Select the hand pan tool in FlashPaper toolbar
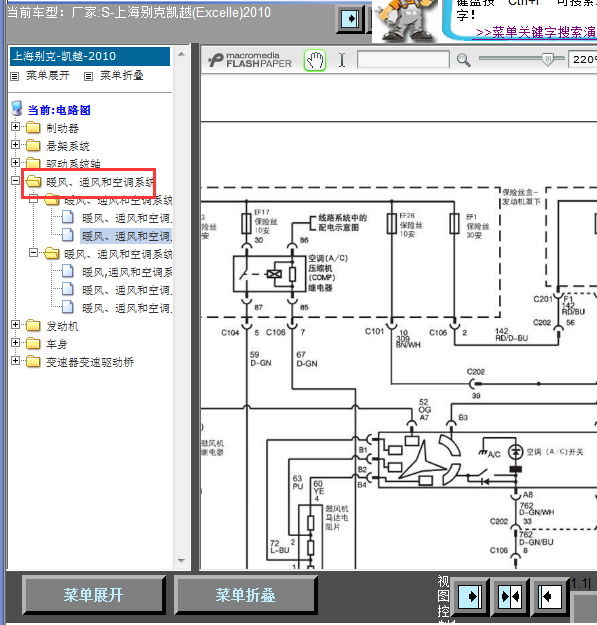 315,61
